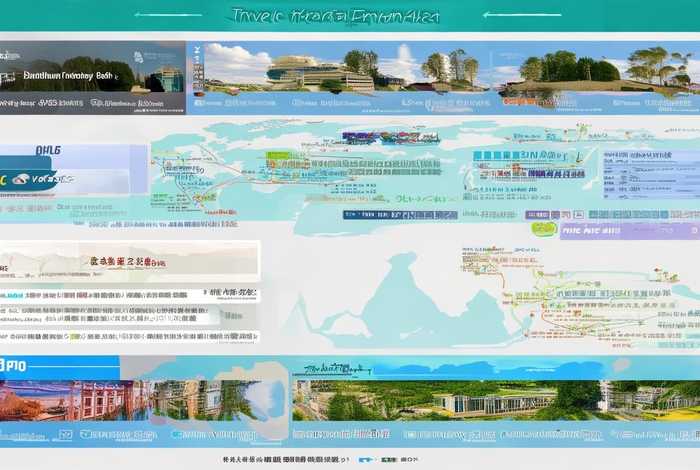Click the bright green label on the upper map
The image size is (700, 470).
coord(278,157)
